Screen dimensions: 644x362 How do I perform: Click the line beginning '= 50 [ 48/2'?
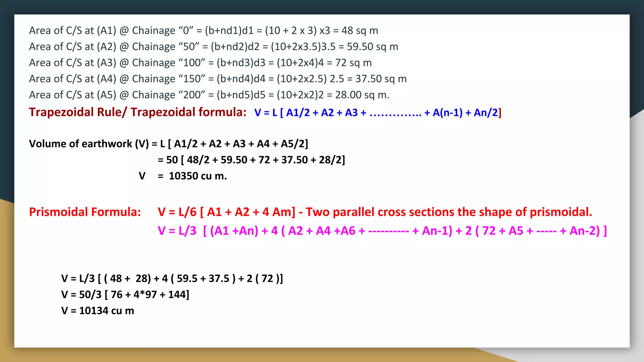(x=251, y=160)
